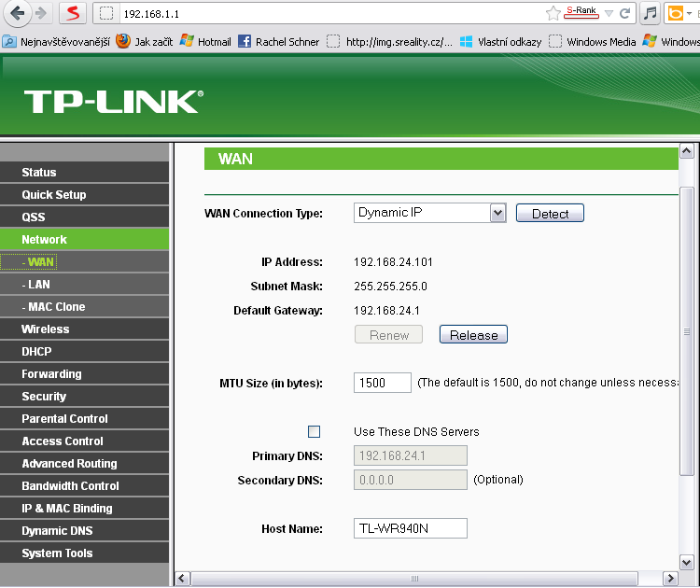Open the Bandwidth Control menu
Viewport: 700px width, 588px height.
pyautogui.click(x=84, y=485)
